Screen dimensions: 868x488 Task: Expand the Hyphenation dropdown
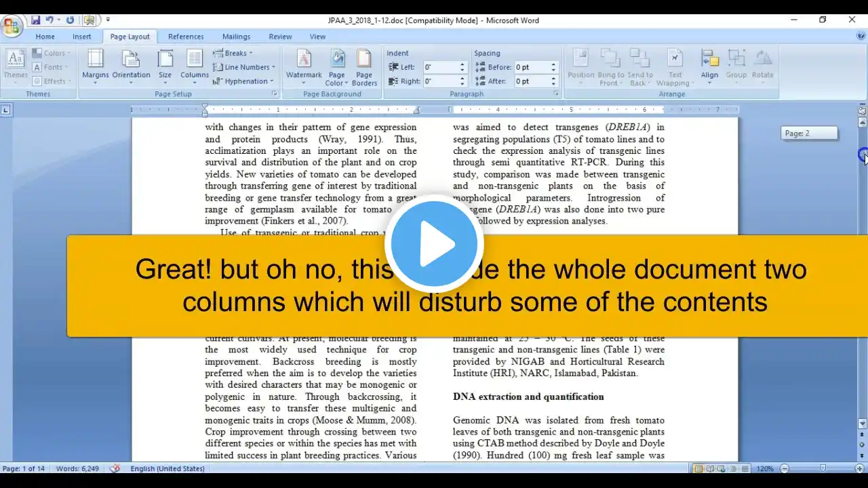tap(244, 81)
